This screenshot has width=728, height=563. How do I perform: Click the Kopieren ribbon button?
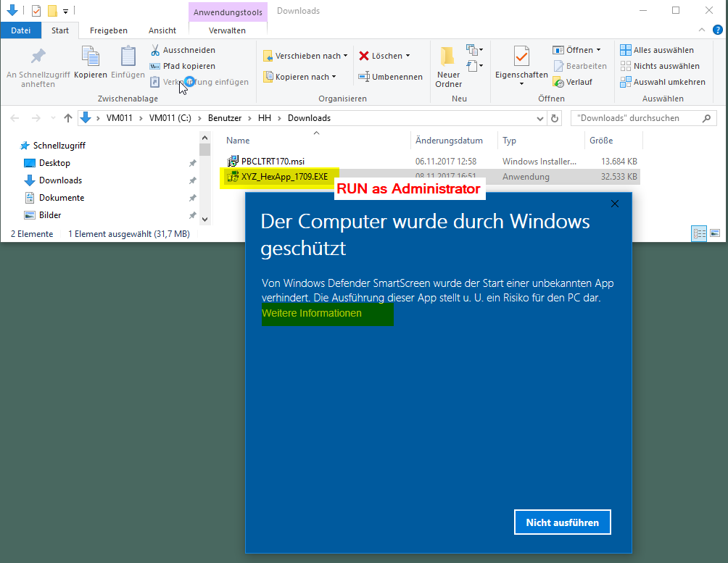click(91, 63)
